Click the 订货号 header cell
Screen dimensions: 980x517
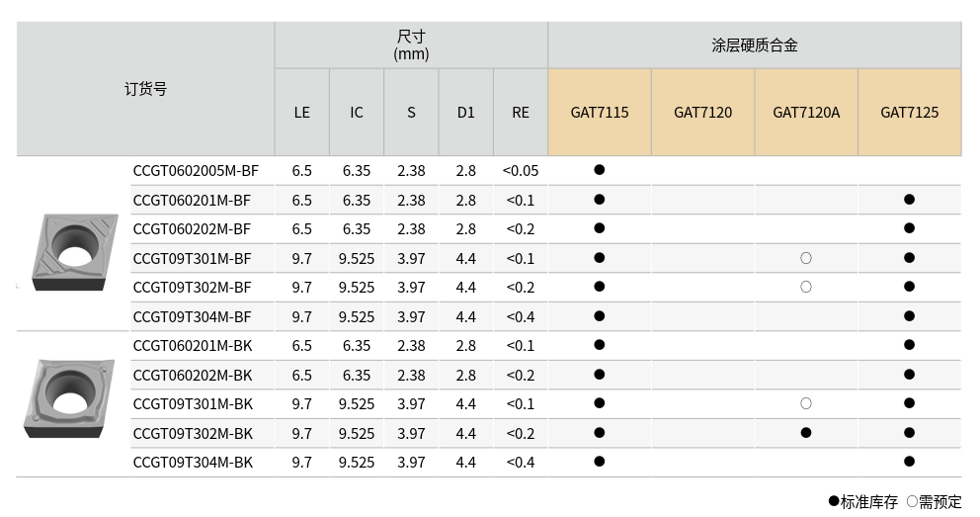(145, 89)
